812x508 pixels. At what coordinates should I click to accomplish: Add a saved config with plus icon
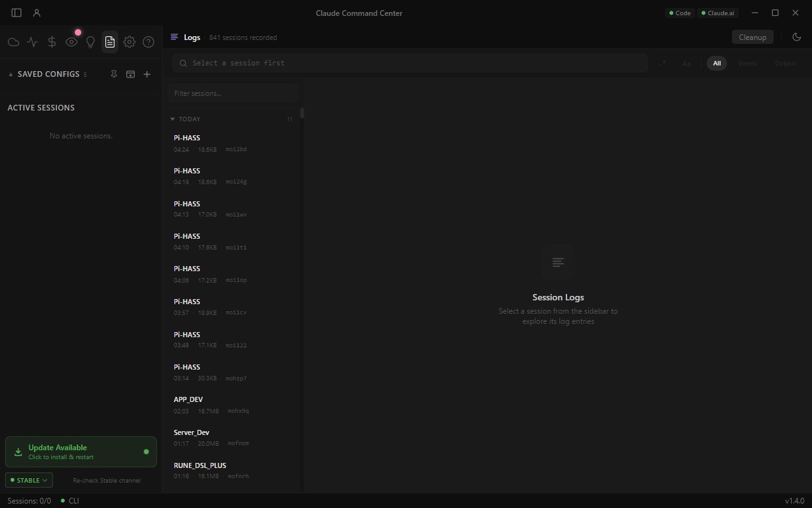tap(147, 74)
